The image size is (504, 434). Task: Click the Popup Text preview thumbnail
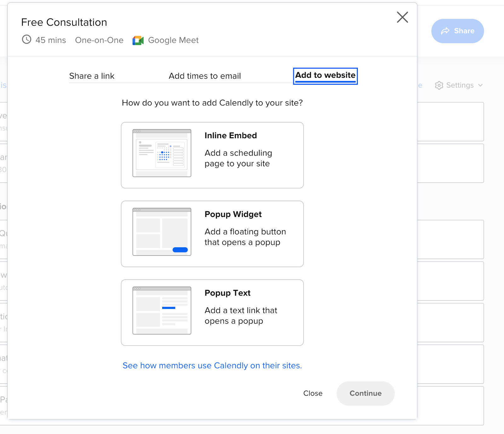[162, 311]
